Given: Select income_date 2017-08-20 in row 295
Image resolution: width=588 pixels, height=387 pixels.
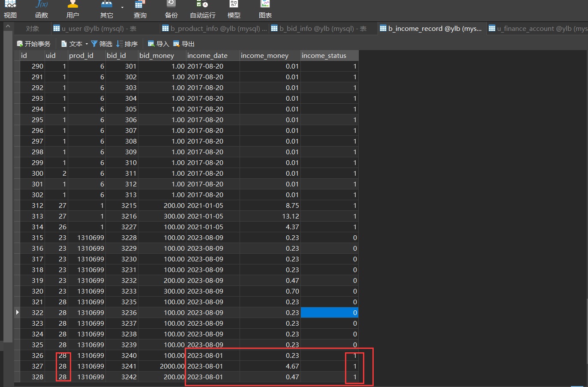Looking at the screenshot, I should tap(213, 120).
